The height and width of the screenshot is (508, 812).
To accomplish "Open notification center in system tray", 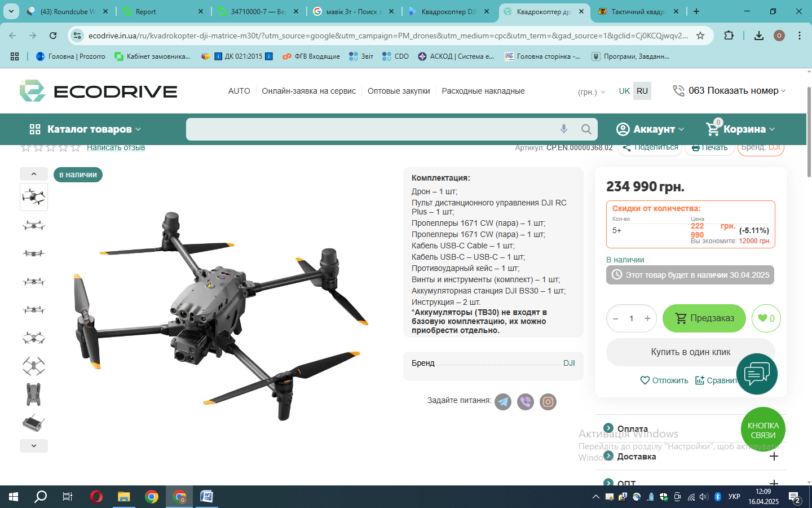I will click(795, 498).
